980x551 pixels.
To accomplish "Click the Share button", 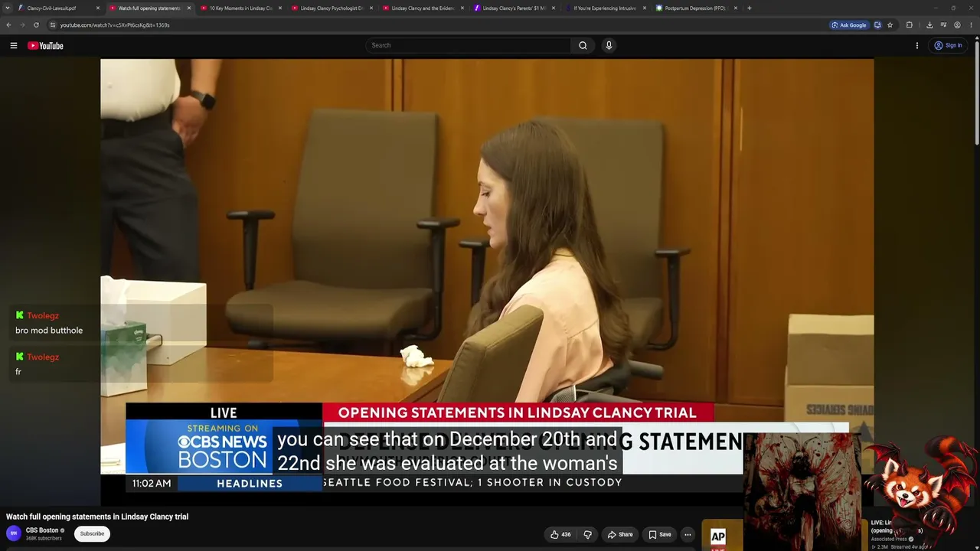I will pos(620,534).
